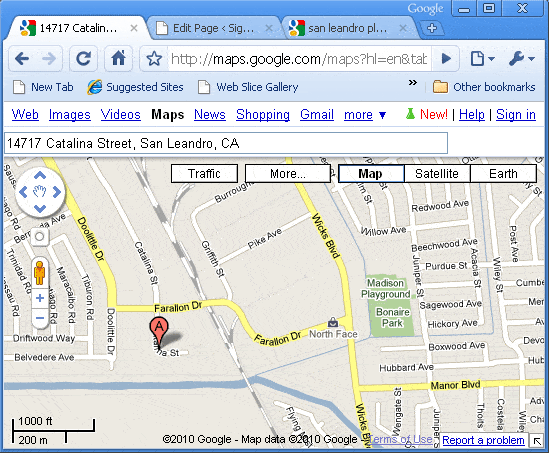Open the Videos link

coord(120,114)
